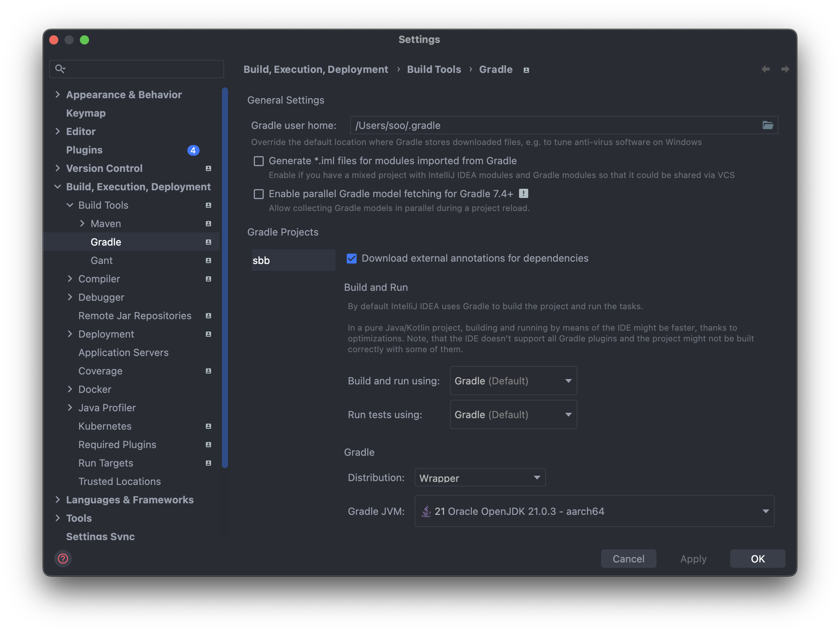Viewport: 840px width, 633px height.
Task: Open the Run tests using dropdown
Action: coord(513,414)
